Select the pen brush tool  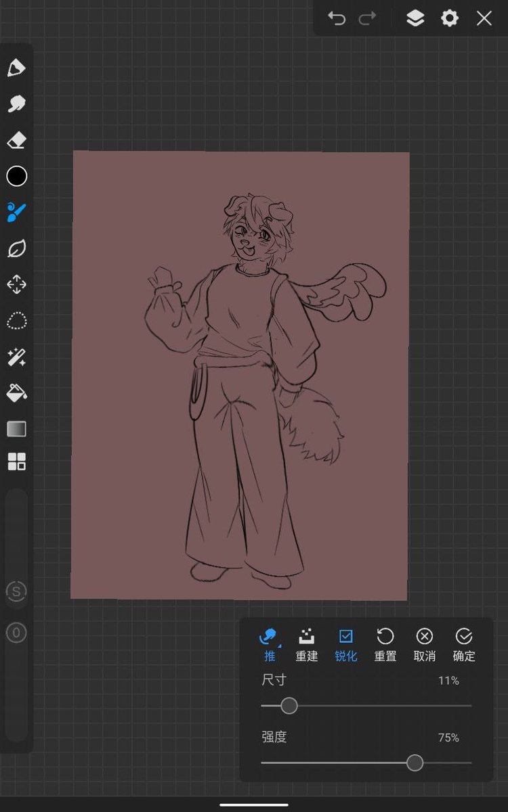(16, 68)
